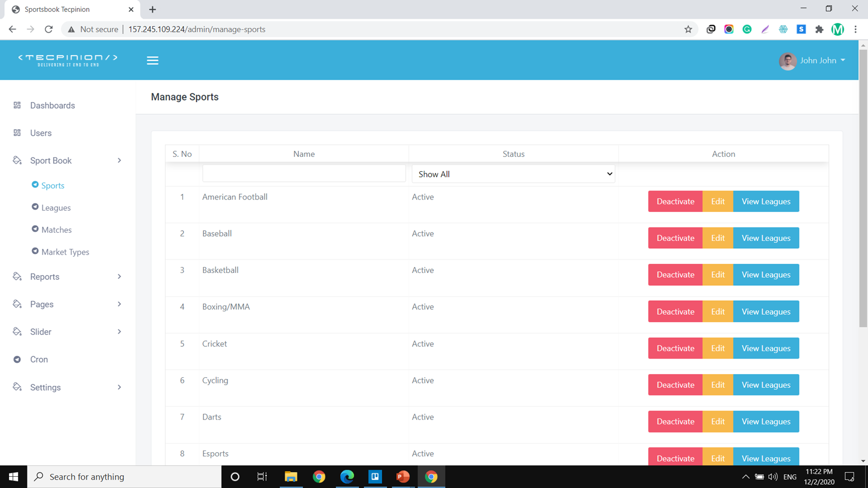This screenshot has width=868, height=488.
Task: Open the Dashboards menu item
Action: point(52,105)
